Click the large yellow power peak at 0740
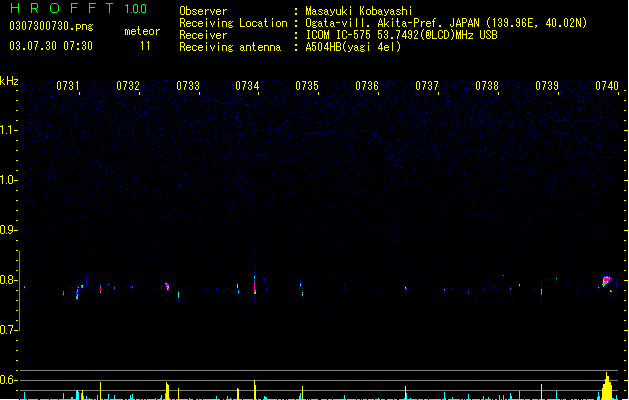 pos(607,386)
